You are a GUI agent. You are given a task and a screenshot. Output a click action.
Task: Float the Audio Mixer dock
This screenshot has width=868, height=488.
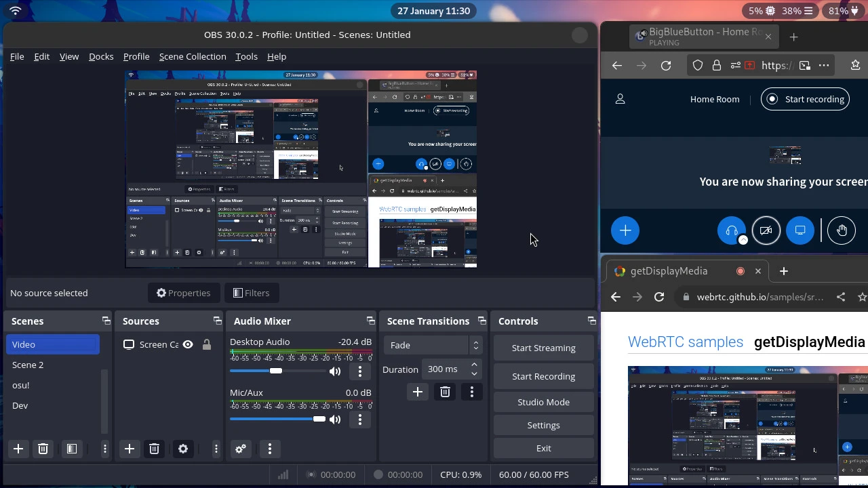click(x=370, y=321)
